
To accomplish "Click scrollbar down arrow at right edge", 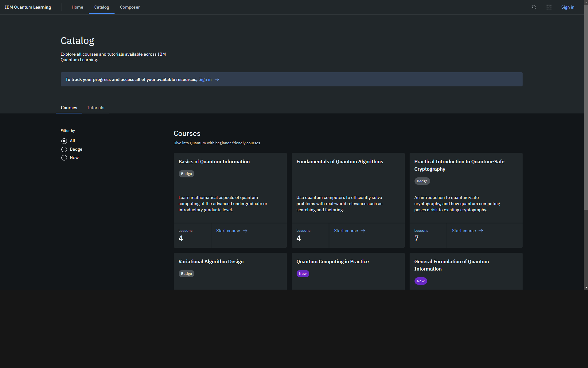I will tap(586, 287).
